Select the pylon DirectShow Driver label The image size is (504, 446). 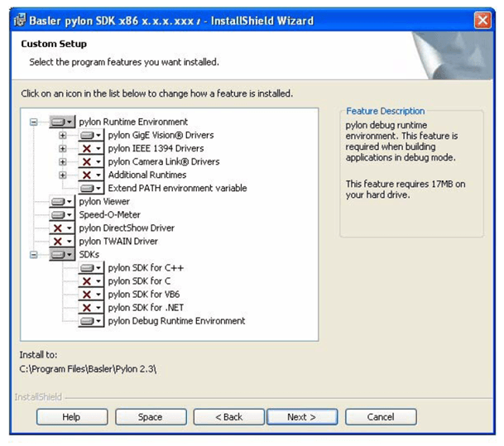click(x=127, y=228)
